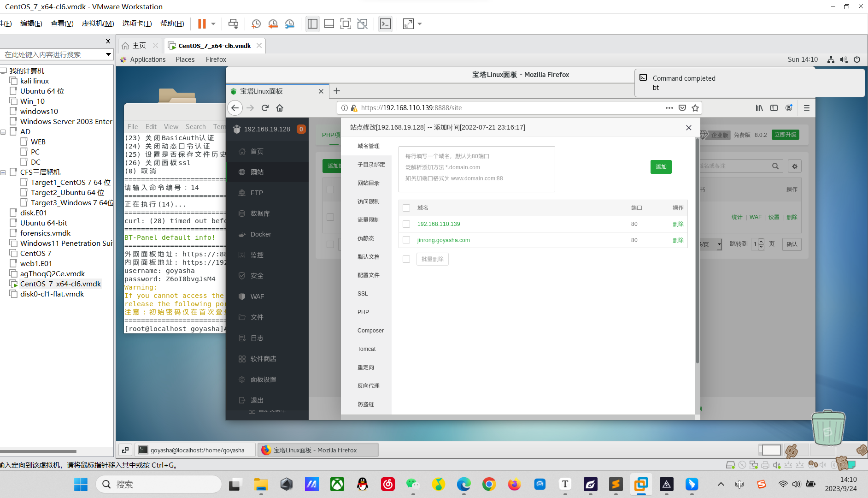Open the 选项卡(T) menu
The width and height of the screenshot is (868, 498).
pos(137,24)
